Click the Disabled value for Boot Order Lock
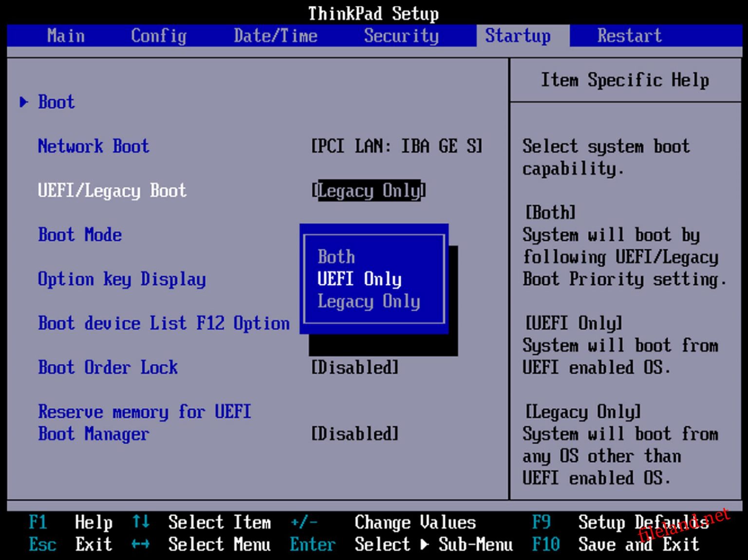The width and height of the screenshot is (748, 560). [354, 367]
